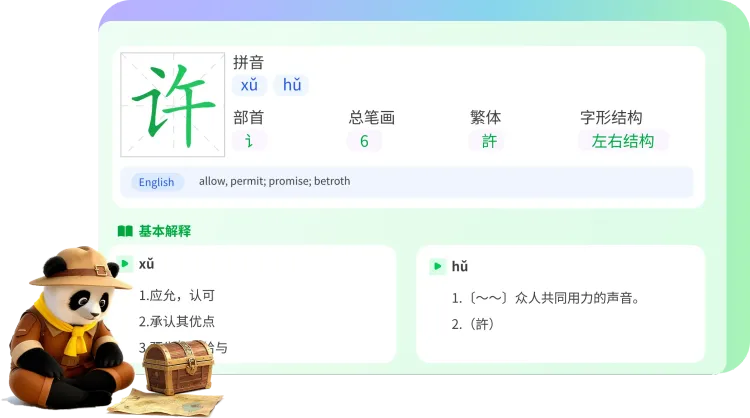Image resolution: width=750 pixels, height=418 pixels.
Task: Select the hǔ pinyin chip
Action: coord(291,85)
